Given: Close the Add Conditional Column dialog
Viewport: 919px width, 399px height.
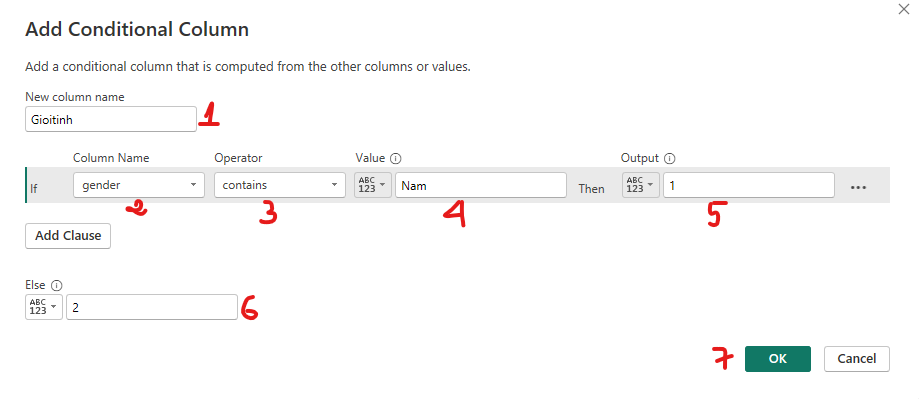Looking at the screenshot, I should (x=904, y=9).
